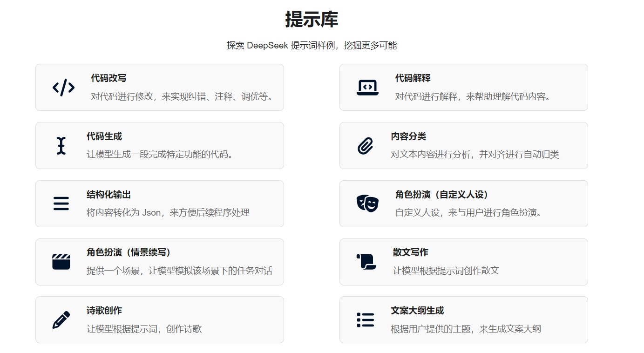Click description 提供一个场景，让模型模拟该场景下的任务对话
Viewport: 644px width, 353px height.
pos(179,271)
